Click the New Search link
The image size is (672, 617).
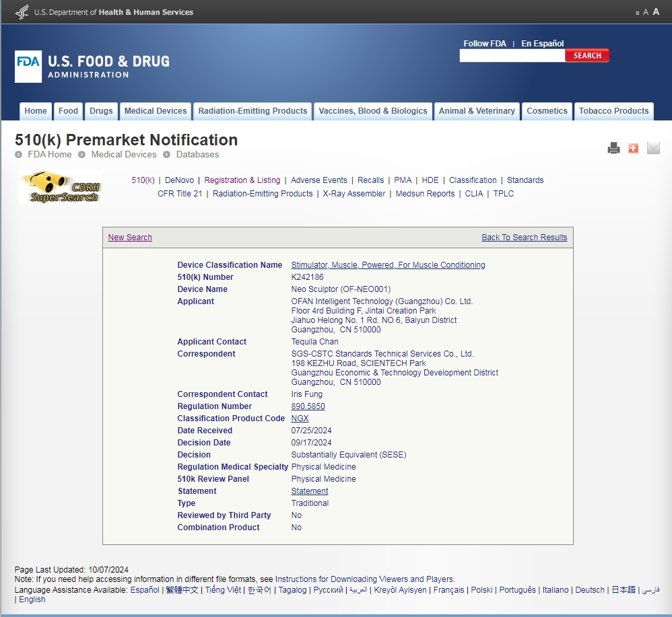130,238
